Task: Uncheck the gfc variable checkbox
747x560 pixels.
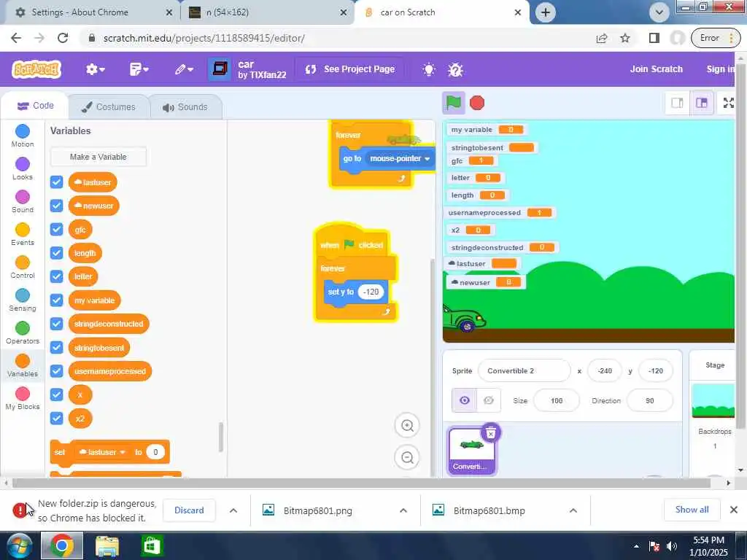Action: click(56, 230)
